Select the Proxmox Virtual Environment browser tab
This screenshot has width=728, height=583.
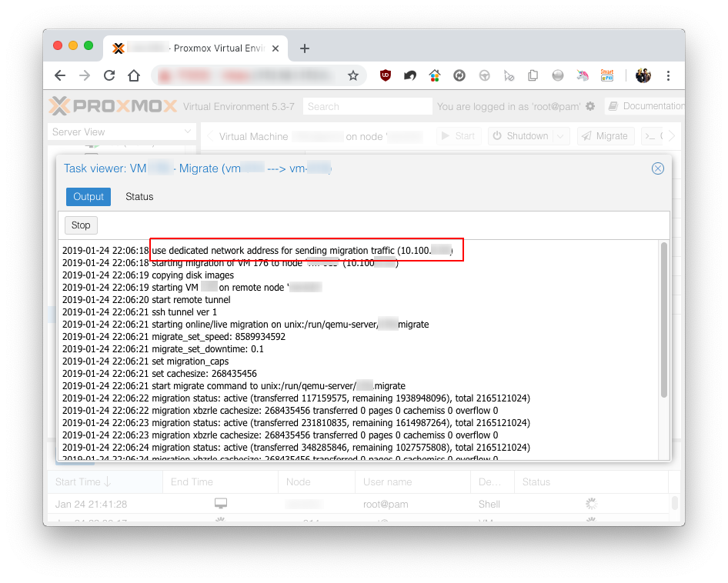[195, 48]
